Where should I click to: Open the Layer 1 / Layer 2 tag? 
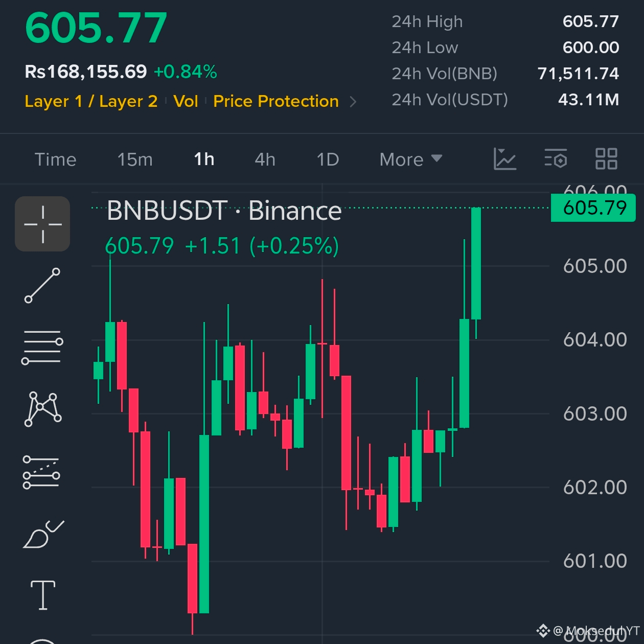91,101
